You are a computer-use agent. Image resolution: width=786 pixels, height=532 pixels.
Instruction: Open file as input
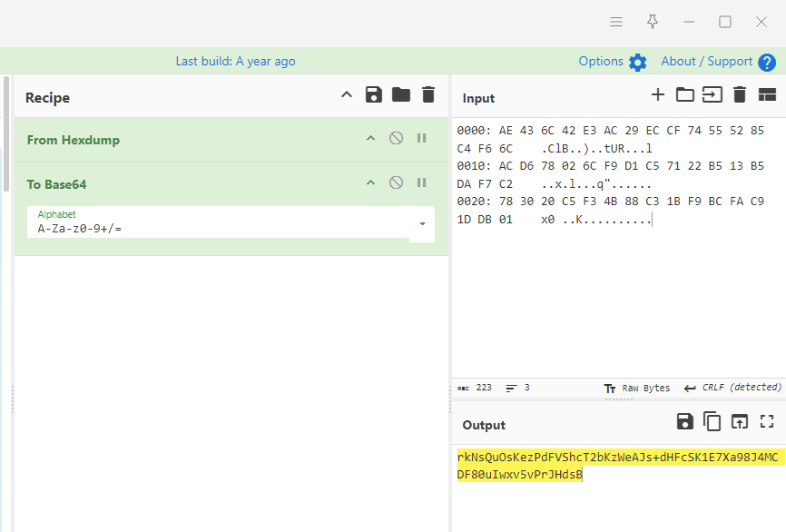[712, 94]
